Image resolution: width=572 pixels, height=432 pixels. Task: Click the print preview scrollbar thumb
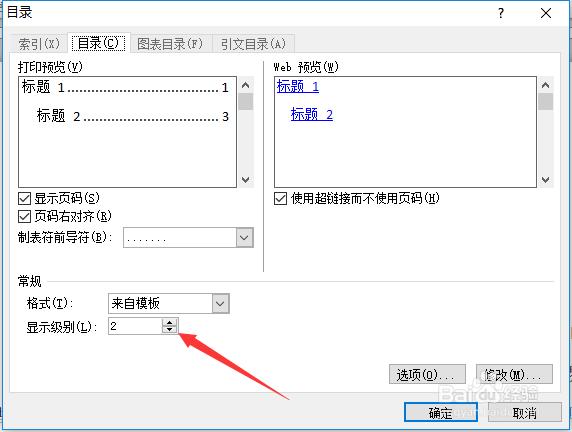246,102
